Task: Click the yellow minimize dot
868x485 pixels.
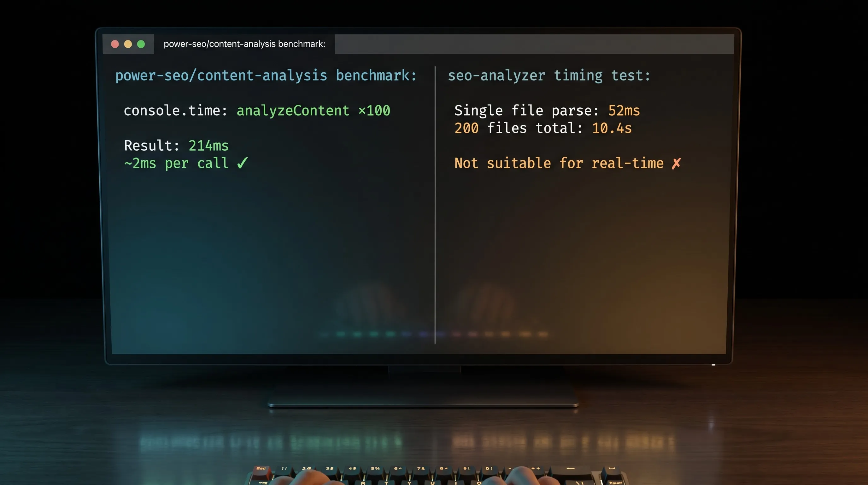Action: [x=128, y=44]
